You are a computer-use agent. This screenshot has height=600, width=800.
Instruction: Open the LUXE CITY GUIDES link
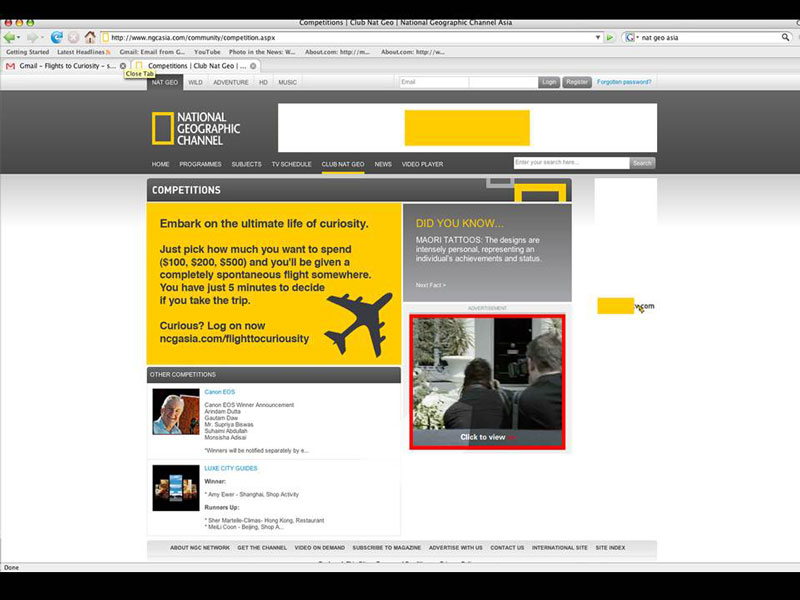[231, 468]
